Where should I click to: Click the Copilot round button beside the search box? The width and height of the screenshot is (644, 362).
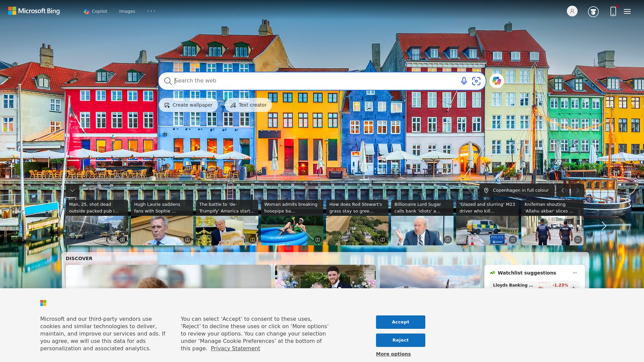(x=497, y=81)
